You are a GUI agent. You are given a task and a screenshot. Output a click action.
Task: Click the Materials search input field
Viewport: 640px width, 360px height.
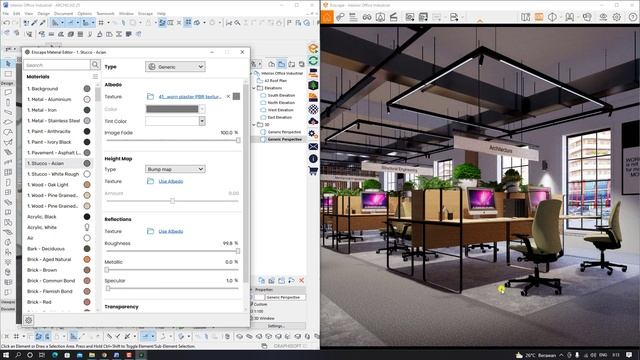coord(57,65)
